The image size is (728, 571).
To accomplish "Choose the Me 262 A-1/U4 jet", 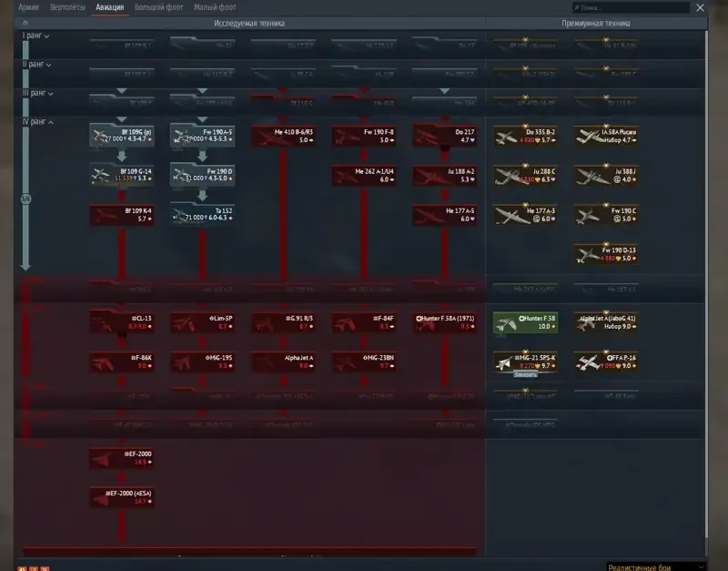I will pos(364,175).
